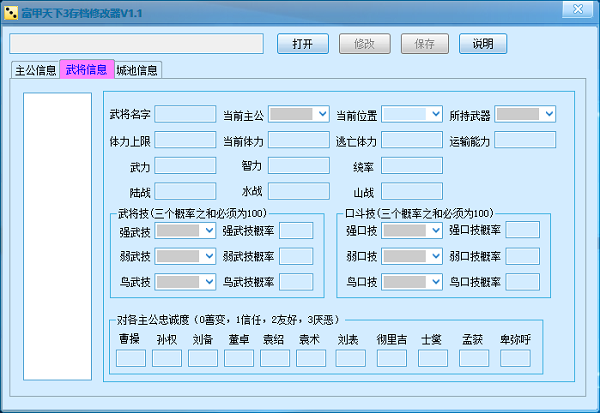Open the 所持武器 dropdown
The height and width of the screenshot is (413, 600).
click(525, 114)
